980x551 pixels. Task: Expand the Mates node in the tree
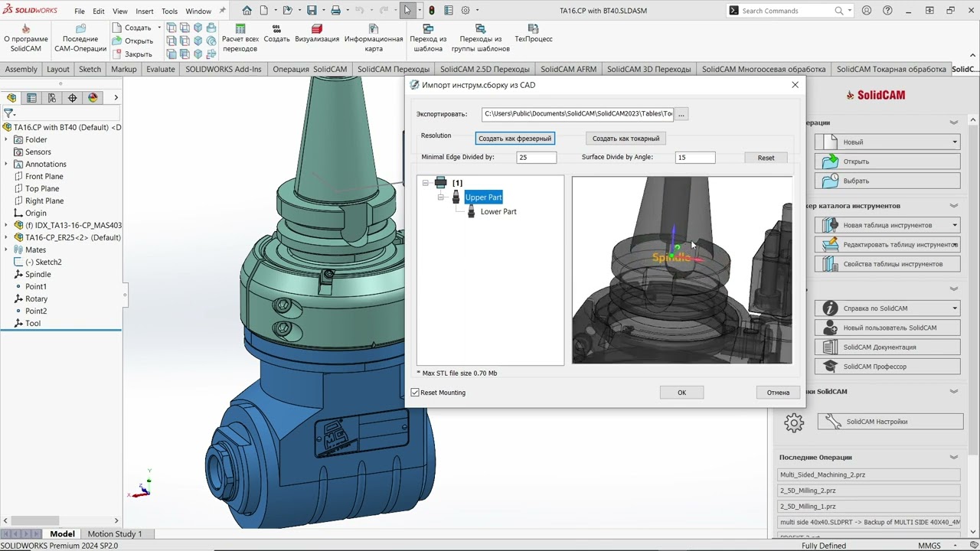click(7, 250)
